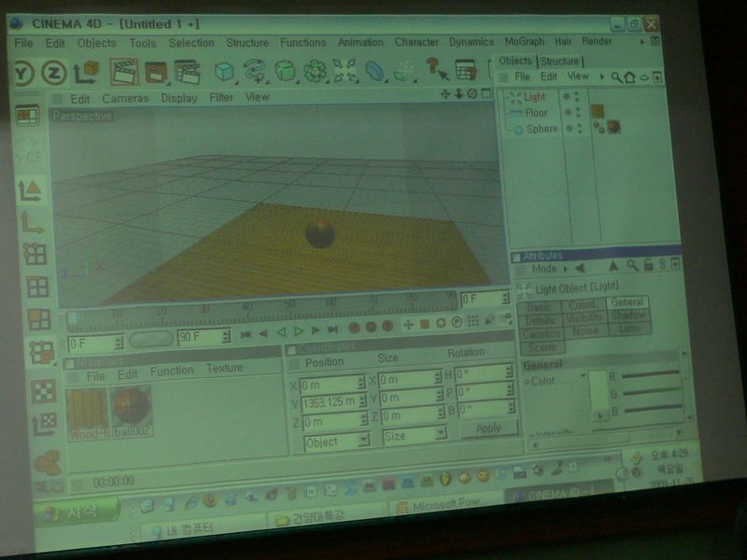Click the ball texture tag on Sphere
The image size is (747, 560).
[614, 127]
